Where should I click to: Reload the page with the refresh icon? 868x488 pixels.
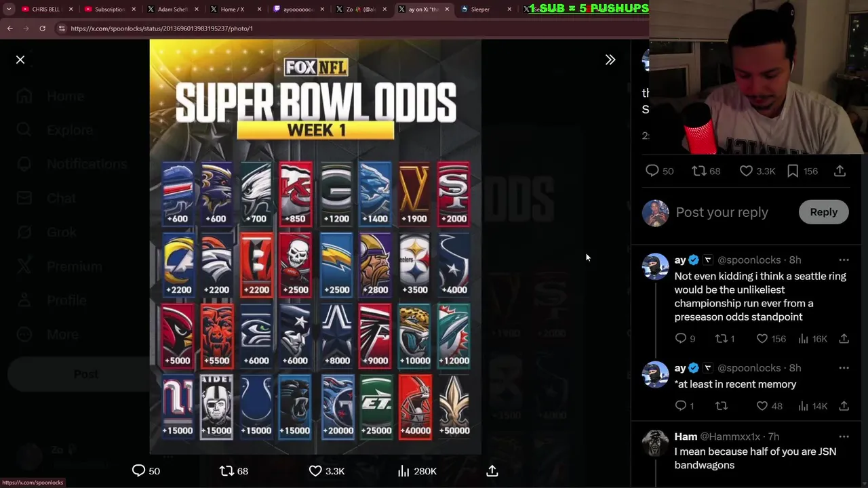click(42, 28)
